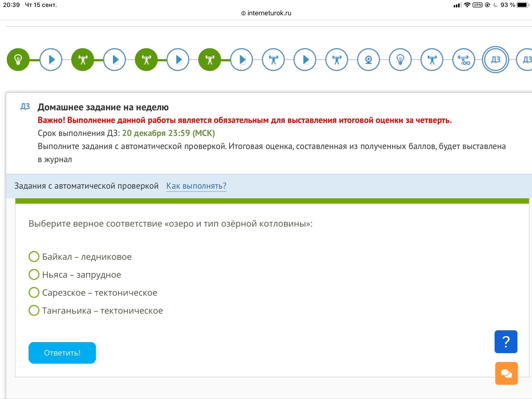This screenshot has width=532, height=399.
Task: Tap the clock 20:39 in status bar
Action: click(11, 5)
